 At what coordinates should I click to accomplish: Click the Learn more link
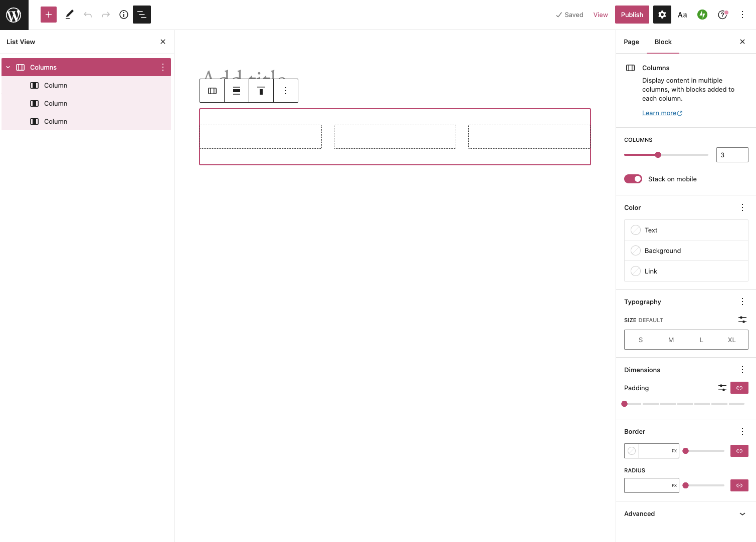[x=662, y=113]
